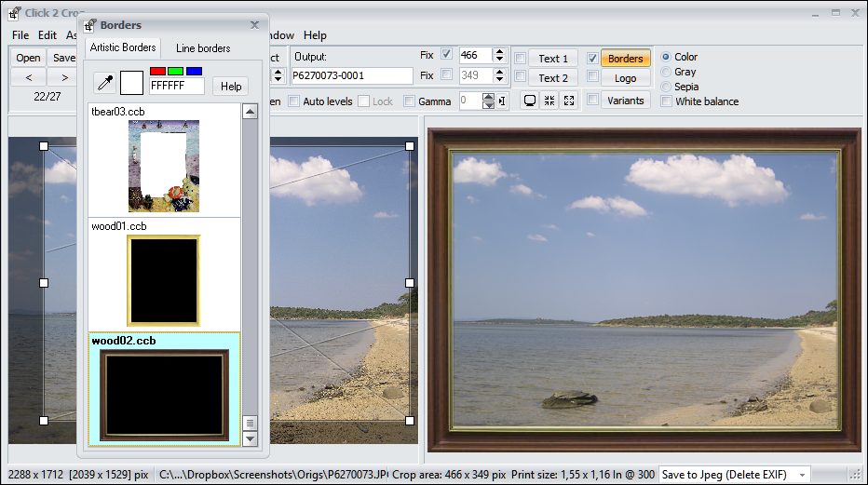Click the Text 2 button

pos(553,78)
